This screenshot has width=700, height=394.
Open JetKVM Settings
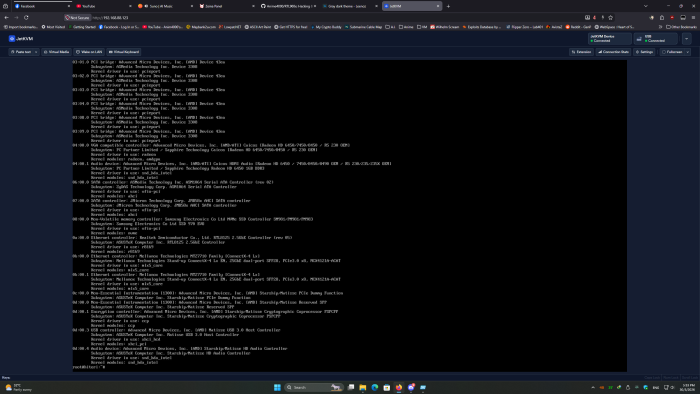tap(644, 52)
